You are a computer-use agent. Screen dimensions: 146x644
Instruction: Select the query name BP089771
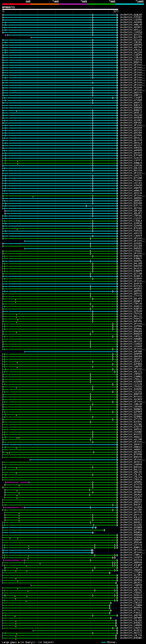(x=8, y=7)
